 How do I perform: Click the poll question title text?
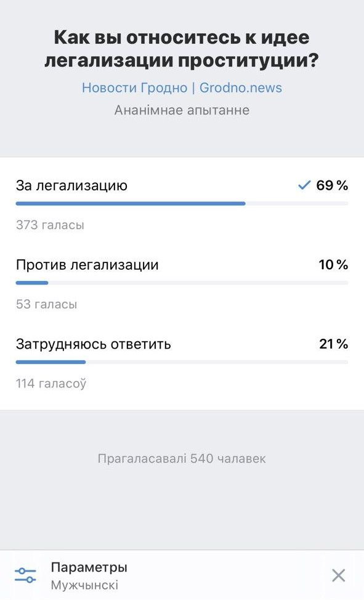182,49
